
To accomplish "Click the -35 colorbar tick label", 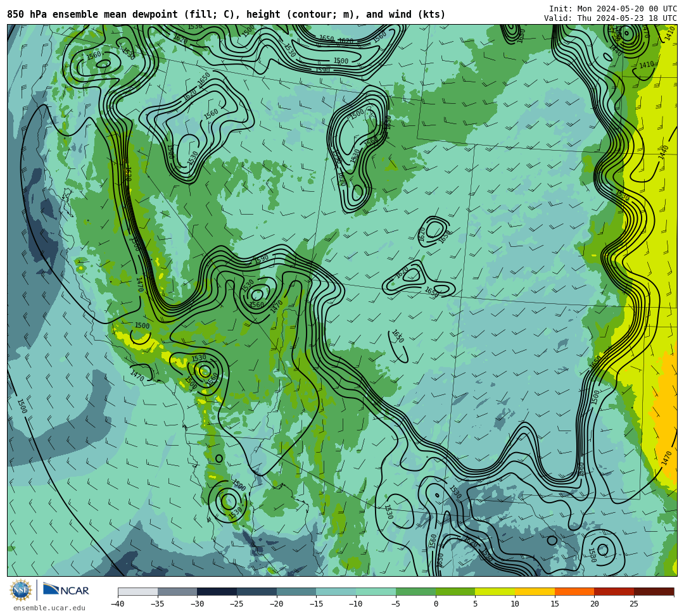I will coord(157,604).
